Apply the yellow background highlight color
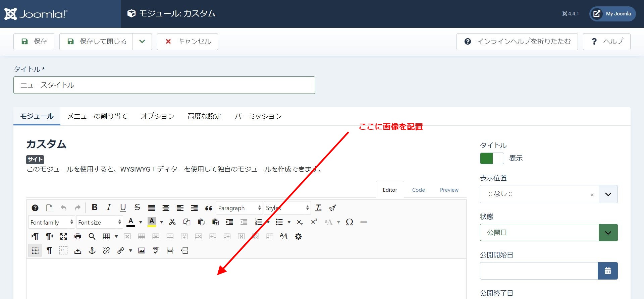Screen dimensions: 644x299 (x=152, y=222)
